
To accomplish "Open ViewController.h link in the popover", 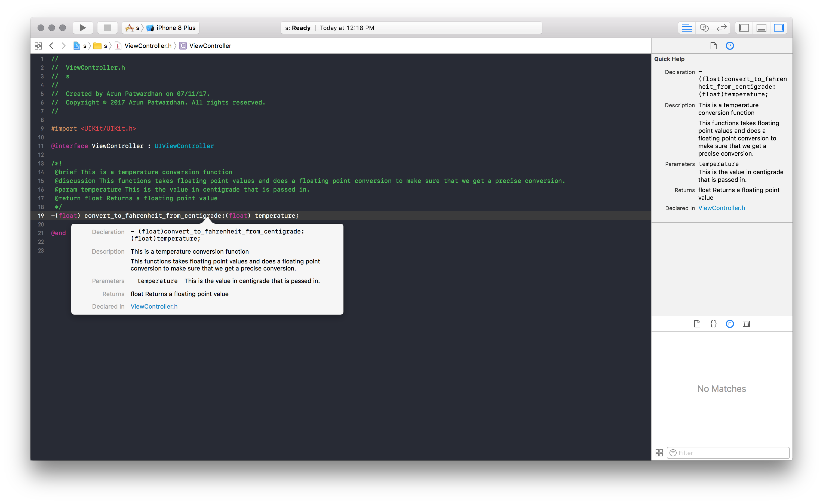I will click(x=154, y=306).
